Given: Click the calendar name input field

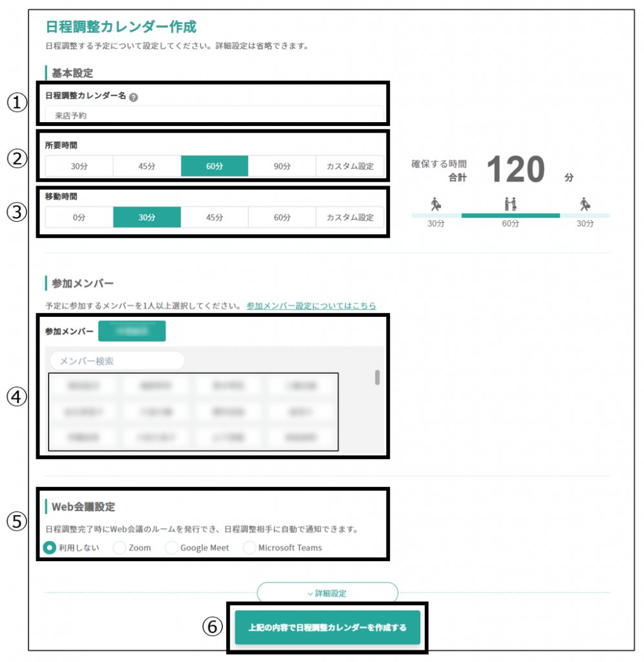Looking at the screenshot, I should 214,116.
